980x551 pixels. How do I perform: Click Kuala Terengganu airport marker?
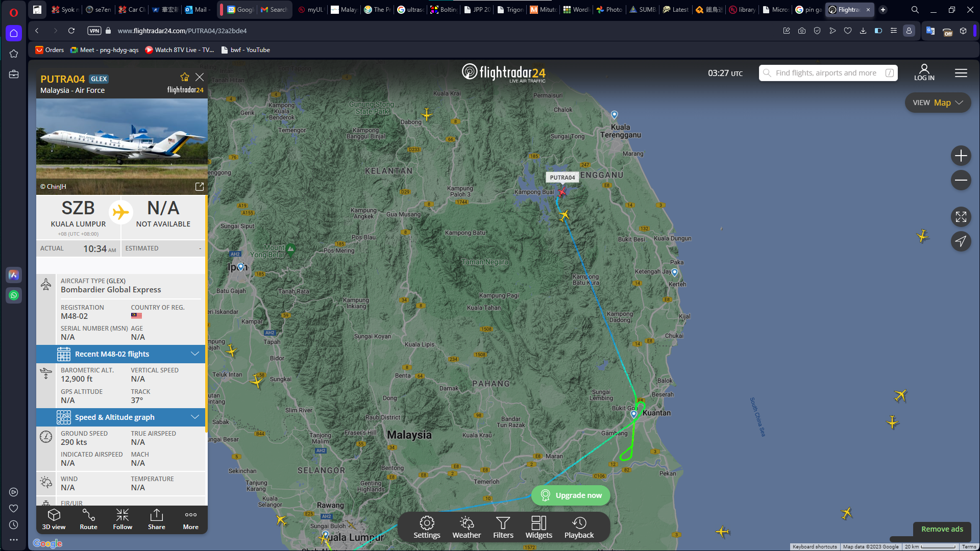tap(615, 115)
